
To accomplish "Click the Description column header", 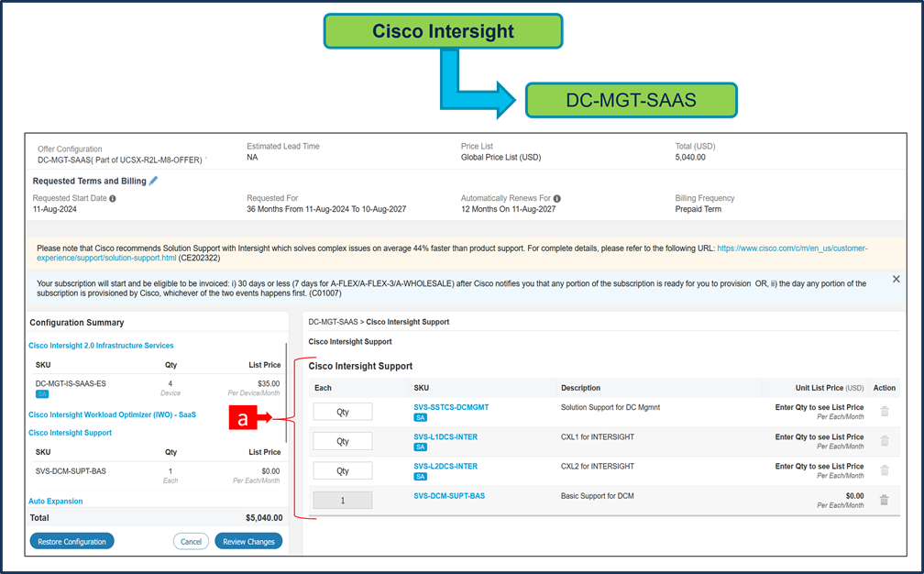I will [x=580, y=388].
